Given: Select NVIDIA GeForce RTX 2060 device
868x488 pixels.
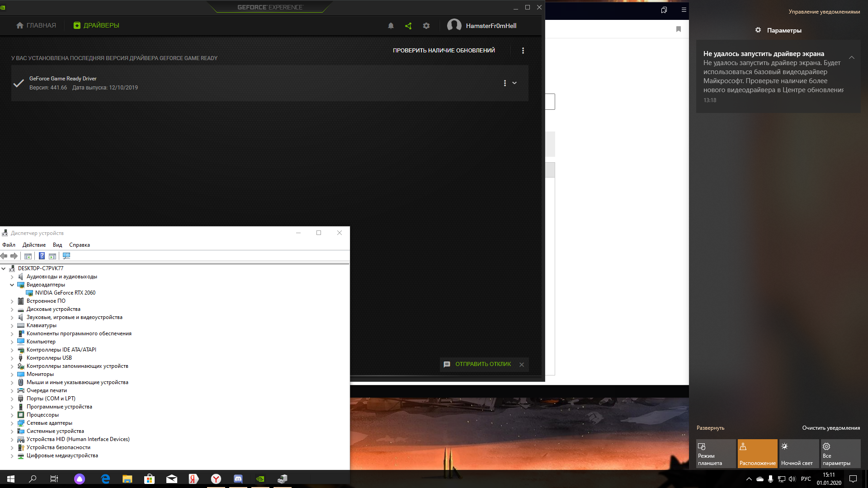Looking at the screenshot, I should (65, 293).
